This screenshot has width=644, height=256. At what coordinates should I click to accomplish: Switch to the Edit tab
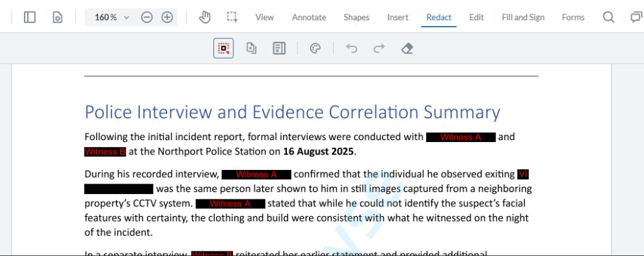[476, 18]
